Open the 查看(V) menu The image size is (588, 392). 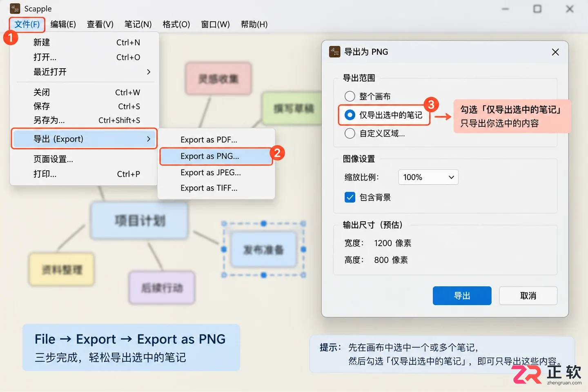click(x=100, y=24)
